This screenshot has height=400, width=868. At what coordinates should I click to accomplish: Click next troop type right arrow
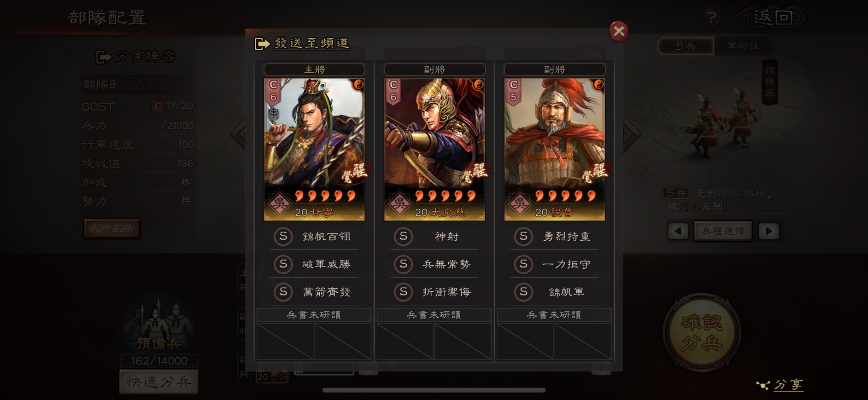pos(768,231)
